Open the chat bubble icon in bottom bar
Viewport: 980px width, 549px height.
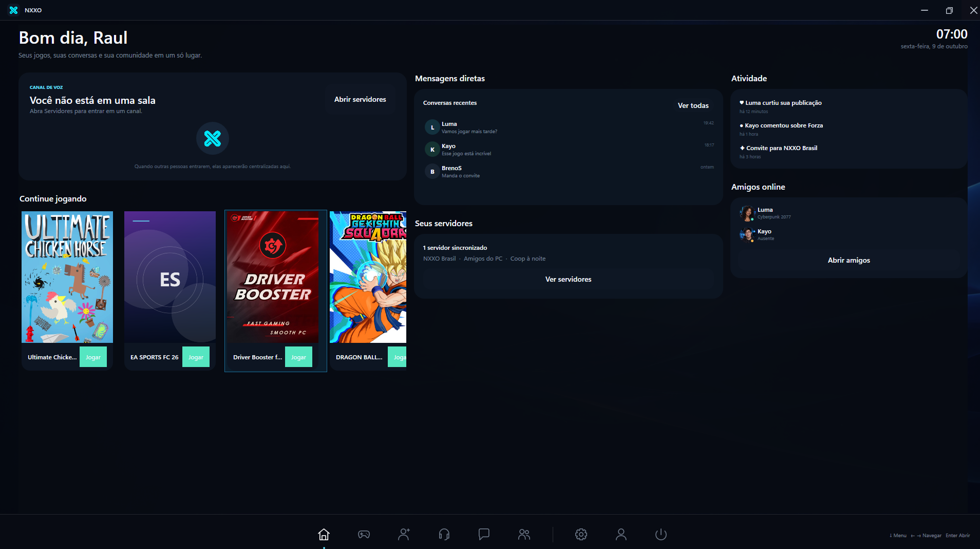click(484, 535)
